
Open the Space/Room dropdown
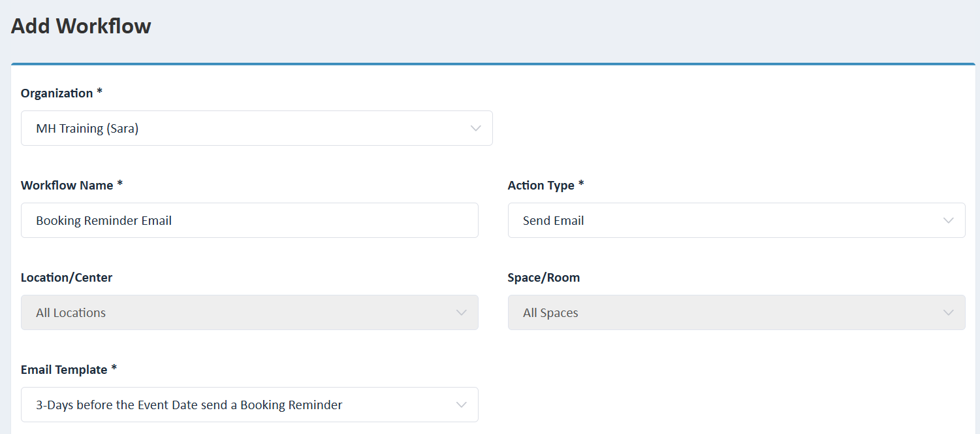coord(736,312)
